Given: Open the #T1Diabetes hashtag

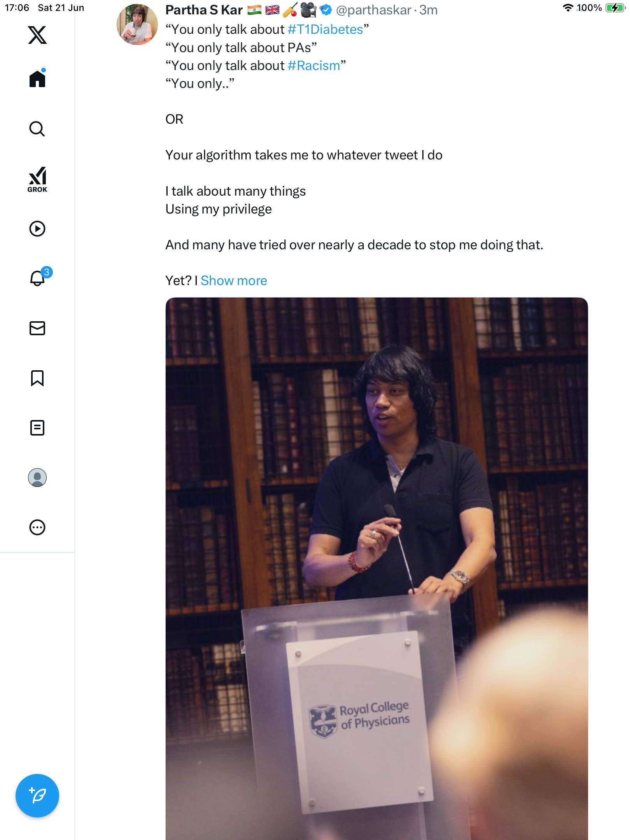Looking at the screenshot, I should (325, 30).
